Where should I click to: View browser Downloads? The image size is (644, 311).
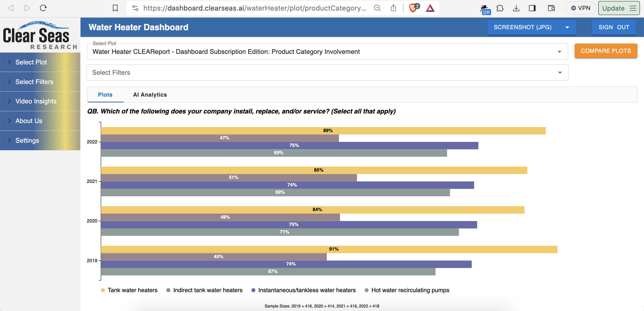[x=516, y=8]
